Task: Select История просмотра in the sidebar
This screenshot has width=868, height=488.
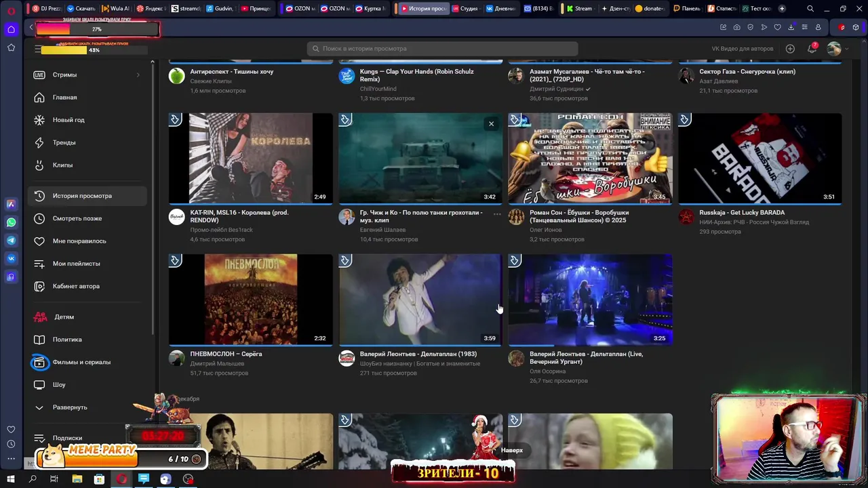Action: pos(87,196)
